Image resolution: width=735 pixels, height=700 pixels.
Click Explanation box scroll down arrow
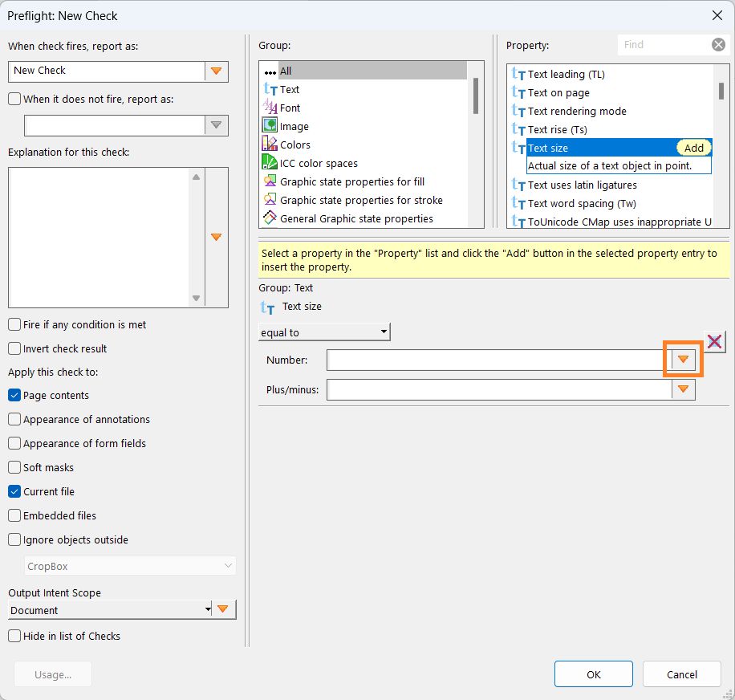197,298
